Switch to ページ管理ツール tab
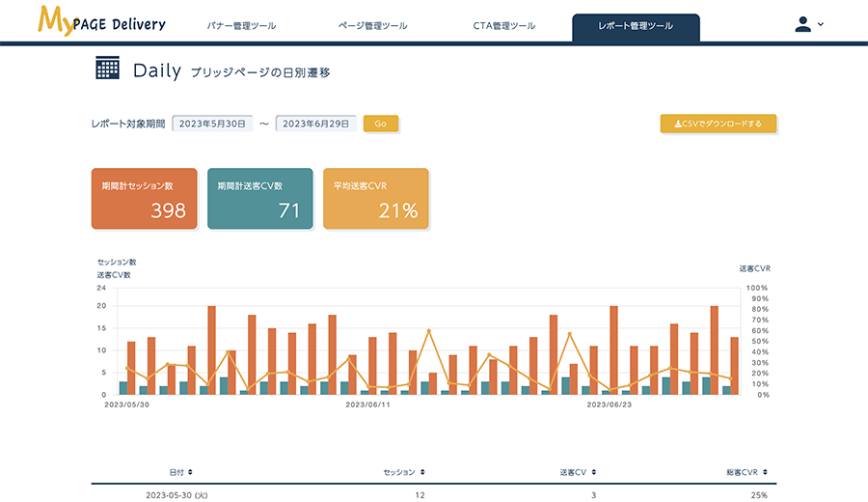 [372, 26]
